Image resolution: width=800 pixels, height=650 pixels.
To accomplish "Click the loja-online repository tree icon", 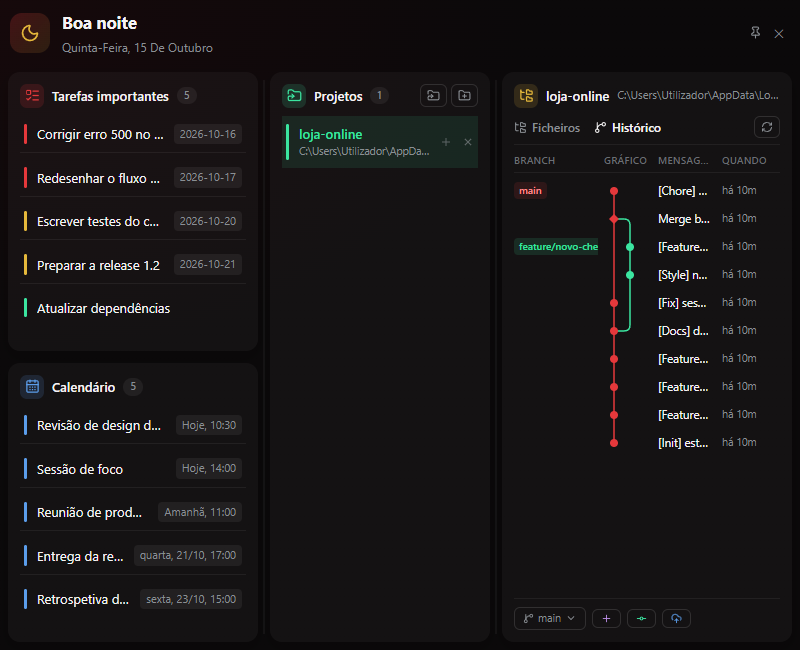I will click(x=526, y=96).
